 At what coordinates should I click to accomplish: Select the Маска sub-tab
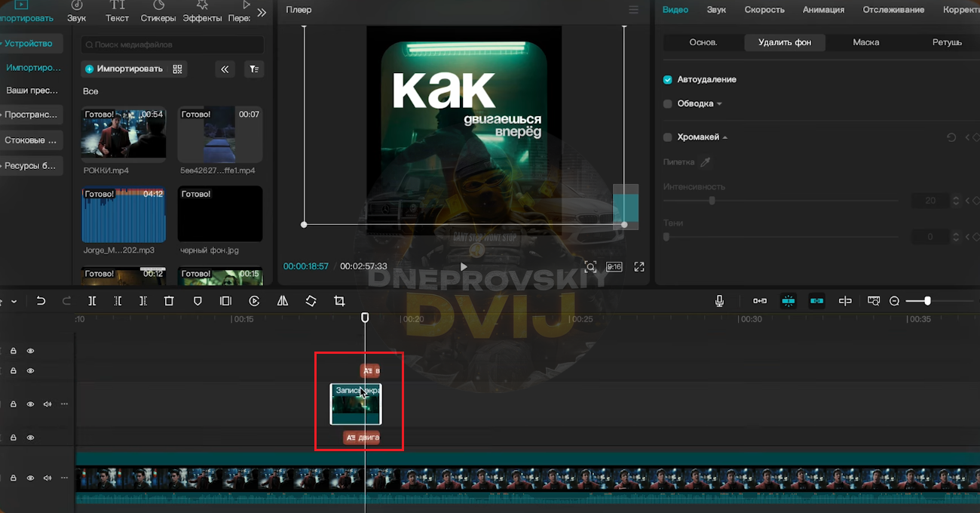866,42
